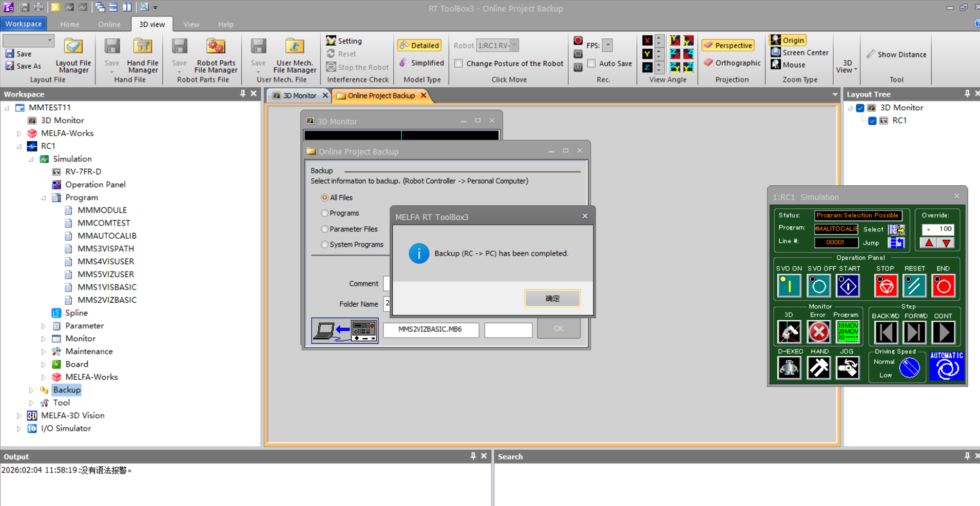Click Select program button in simulation panel
The width and height of the screenshot is (980, 506).
pos(897,229)
